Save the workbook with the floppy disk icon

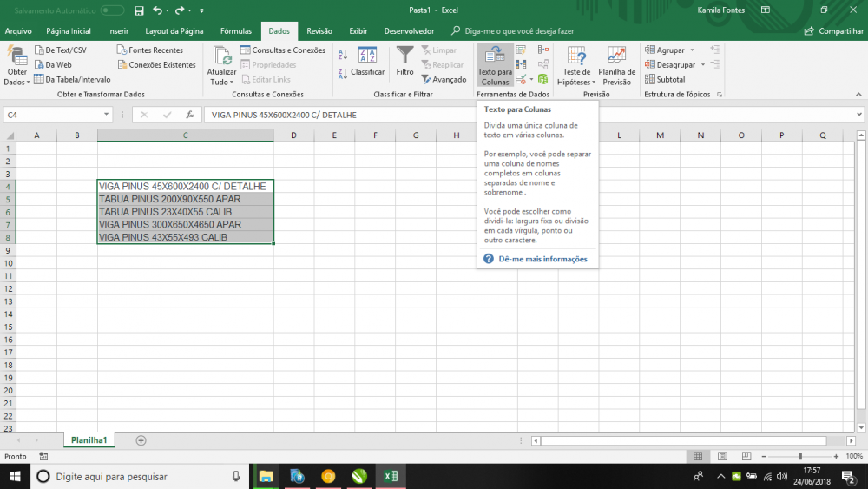(x=139, y=10)
